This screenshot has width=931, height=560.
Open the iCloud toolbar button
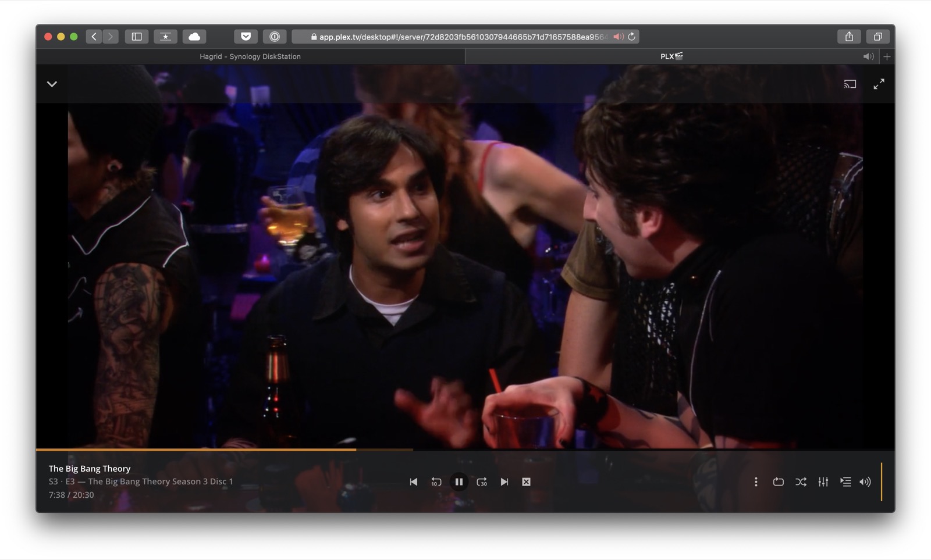click(x=194, y=37)
